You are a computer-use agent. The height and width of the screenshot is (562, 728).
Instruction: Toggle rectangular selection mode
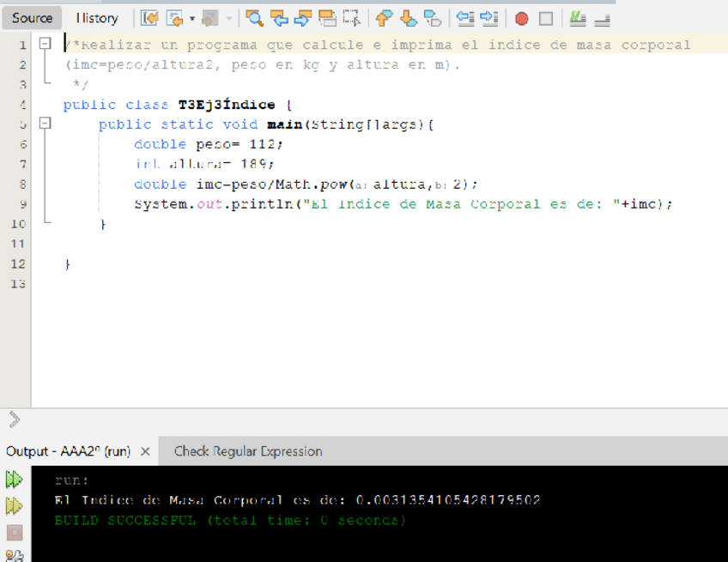click(351, 18)
